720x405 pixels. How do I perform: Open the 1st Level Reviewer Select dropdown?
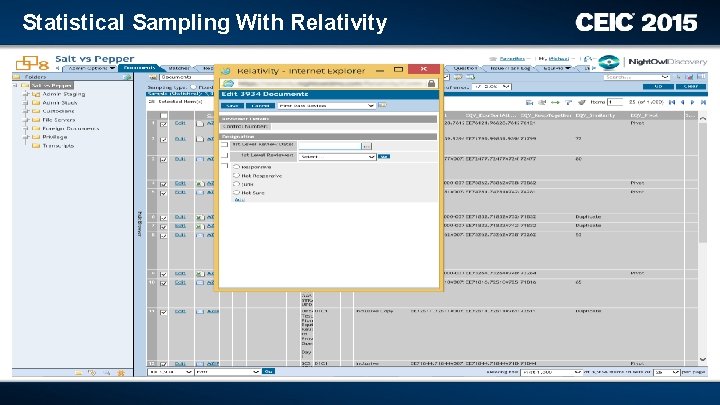point(338,157)
